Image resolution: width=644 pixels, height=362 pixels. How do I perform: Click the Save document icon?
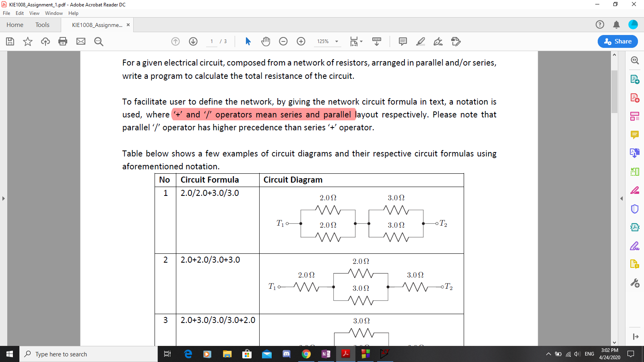click(x=10, y=41)
